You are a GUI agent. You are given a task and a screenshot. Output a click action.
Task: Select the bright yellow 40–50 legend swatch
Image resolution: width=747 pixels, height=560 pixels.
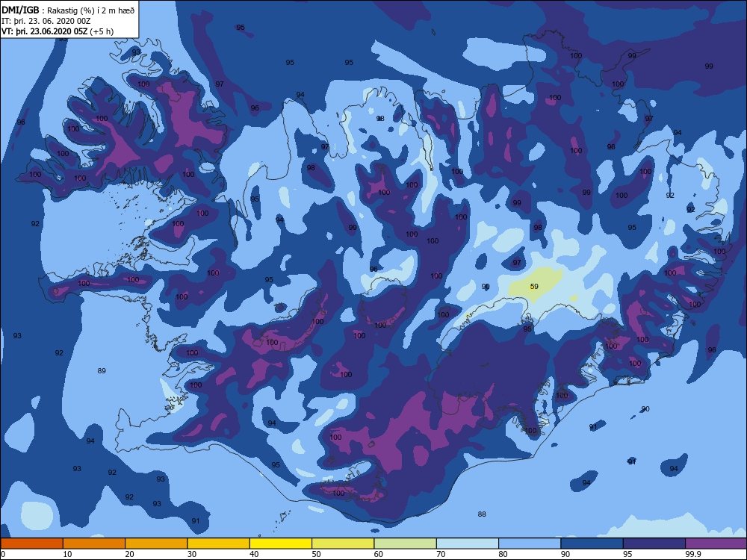tap(281, 544)
